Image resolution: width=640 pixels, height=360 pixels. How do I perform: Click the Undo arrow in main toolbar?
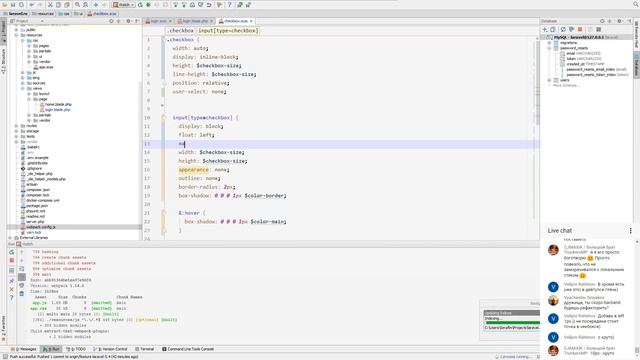pos(32,4)
